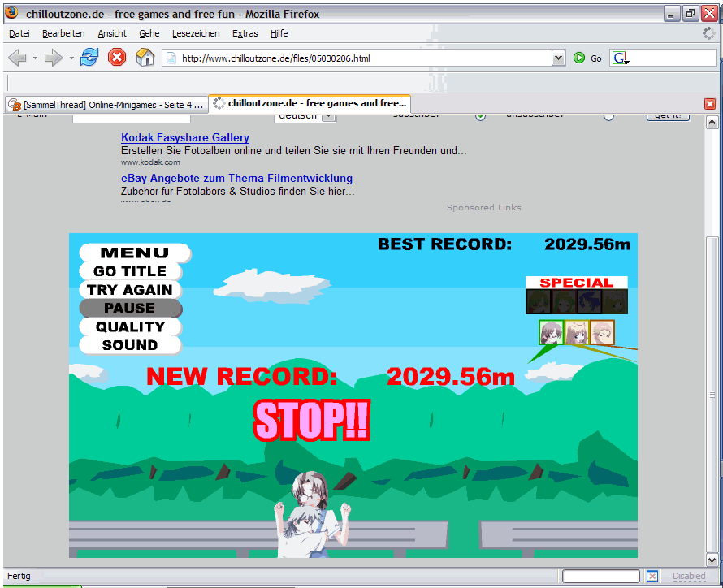Go forward with the Forward arrow

53,58
